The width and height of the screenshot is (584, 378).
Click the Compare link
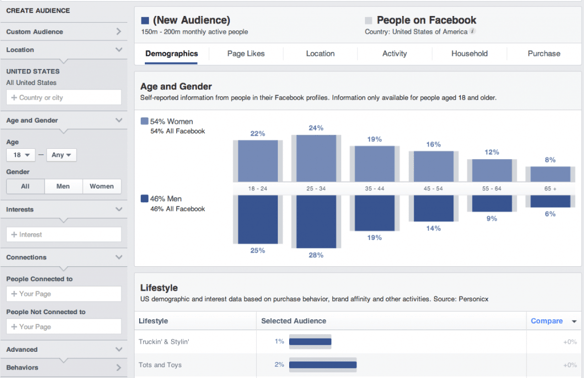(x=546, y=321)
